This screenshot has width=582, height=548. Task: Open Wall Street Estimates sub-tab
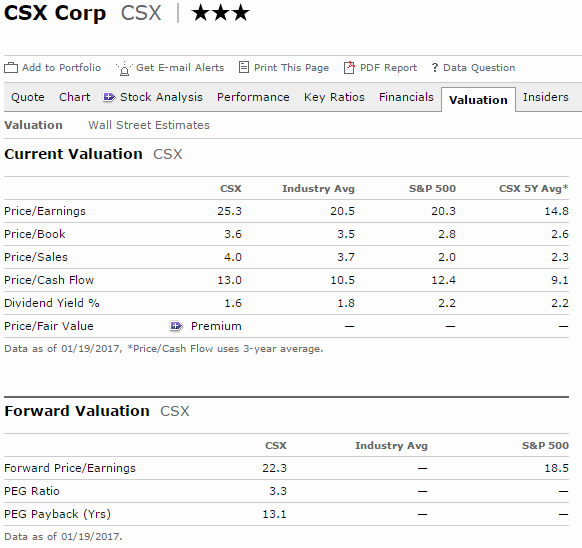(149, 125)
